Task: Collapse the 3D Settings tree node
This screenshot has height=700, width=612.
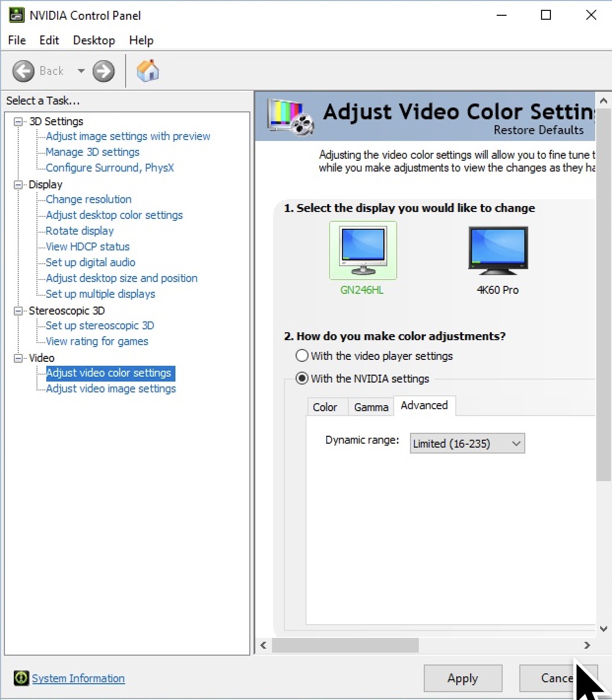Action: pyautogui.click(x=18, y=122)
